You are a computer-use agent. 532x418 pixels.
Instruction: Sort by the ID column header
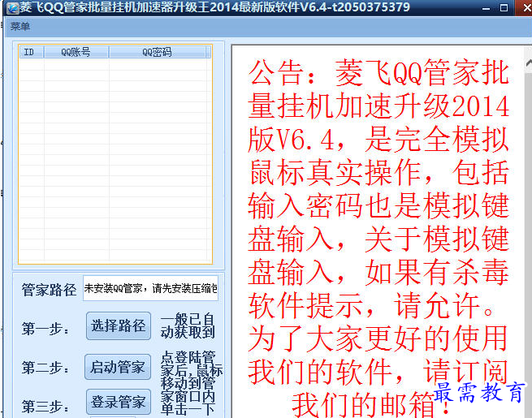(x=31, y=52)
